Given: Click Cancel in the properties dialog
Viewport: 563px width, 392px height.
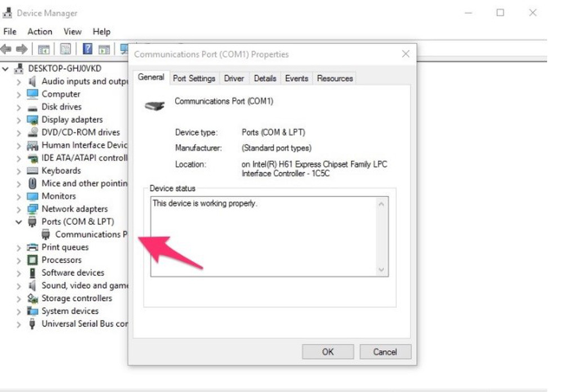Looking at the screenshot, I should click(x=385, y=352).
